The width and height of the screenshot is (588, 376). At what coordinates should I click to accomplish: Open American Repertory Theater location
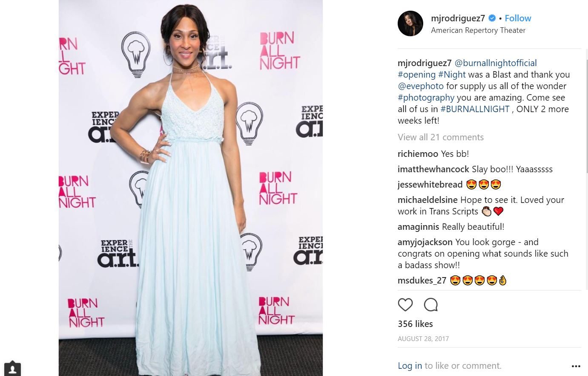[478, 30]
